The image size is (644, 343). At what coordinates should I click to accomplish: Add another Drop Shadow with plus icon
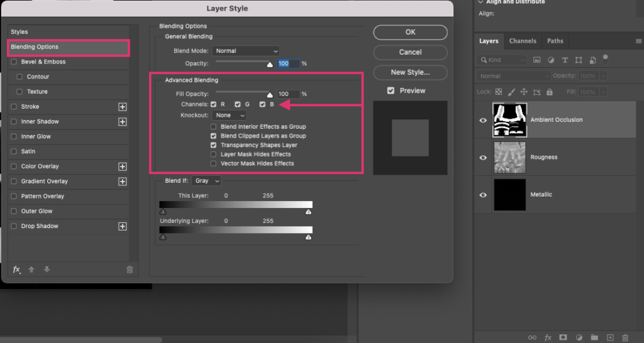(x=123, y=227)
